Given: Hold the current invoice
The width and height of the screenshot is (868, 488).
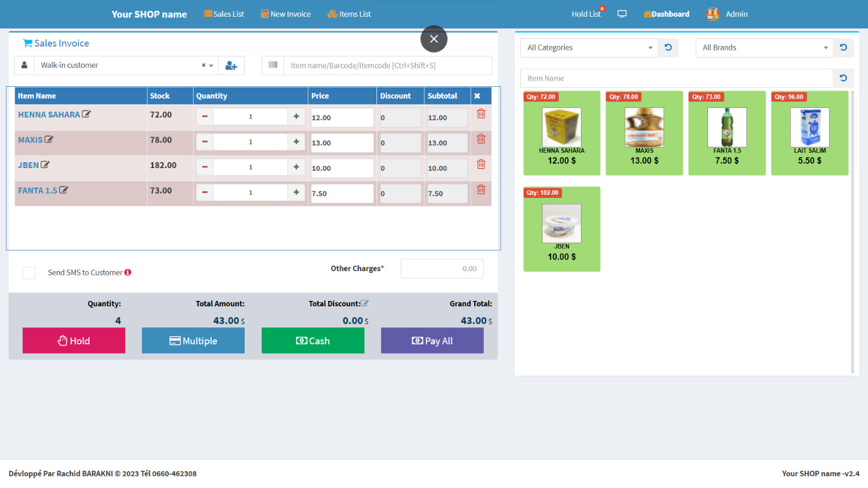Looking at the screenshot, I should pyautogui.click(x=74, y=341).
